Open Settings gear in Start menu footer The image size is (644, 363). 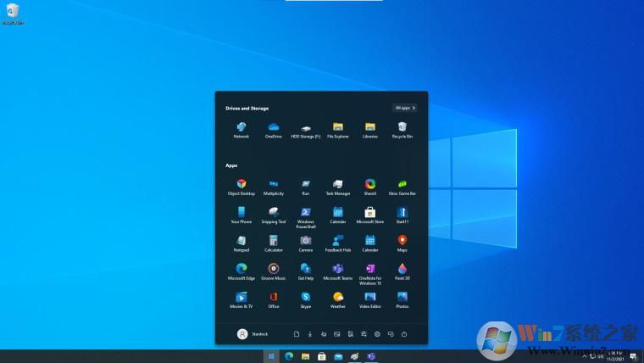377,334
